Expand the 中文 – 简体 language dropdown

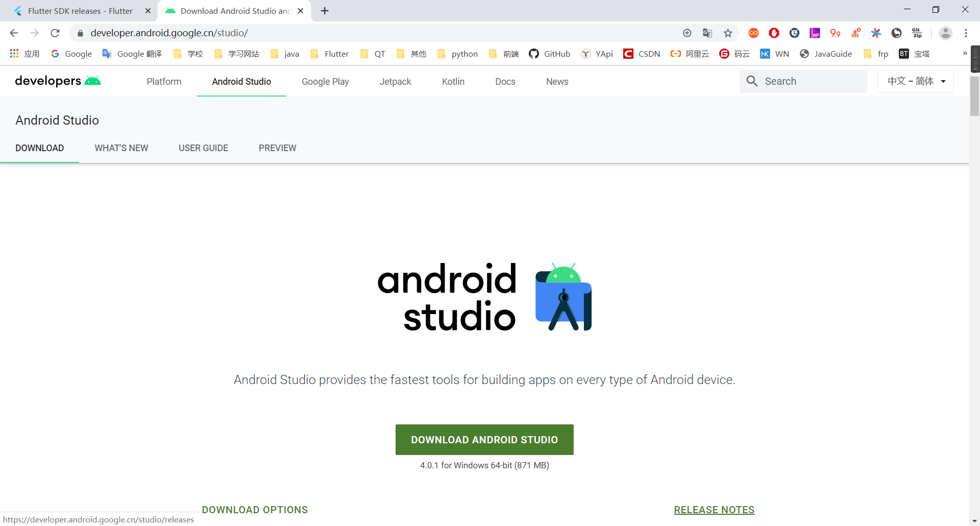pyautogui.click(x=916, y=81)
